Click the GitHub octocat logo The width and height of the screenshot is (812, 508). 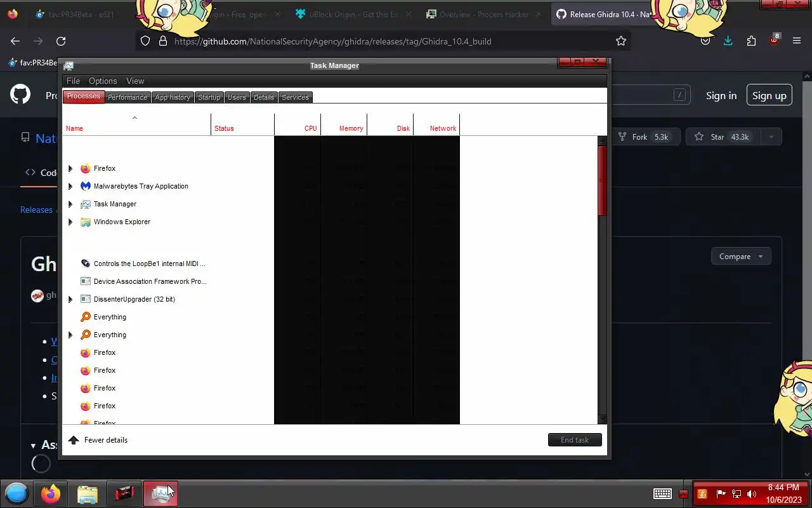pyautogui.click(x=20, y=95)
